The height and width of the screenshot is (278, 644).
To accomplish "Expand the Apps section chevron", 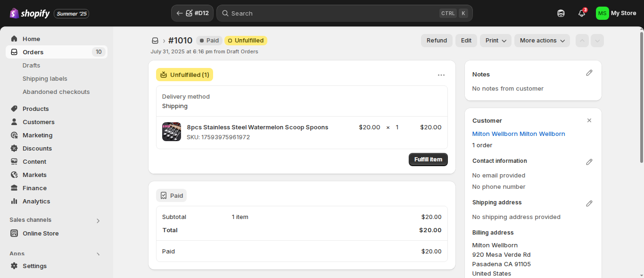I will 98,254.
